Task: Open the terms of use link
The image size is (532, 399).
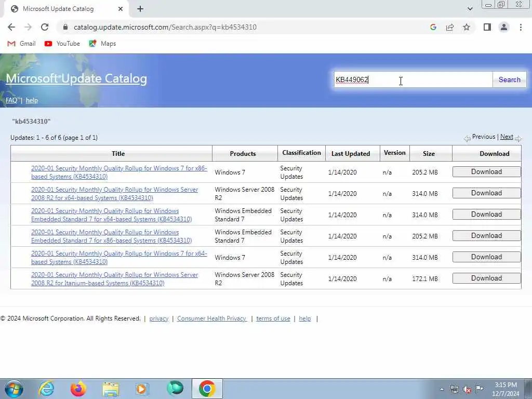Action: [273, 318]
